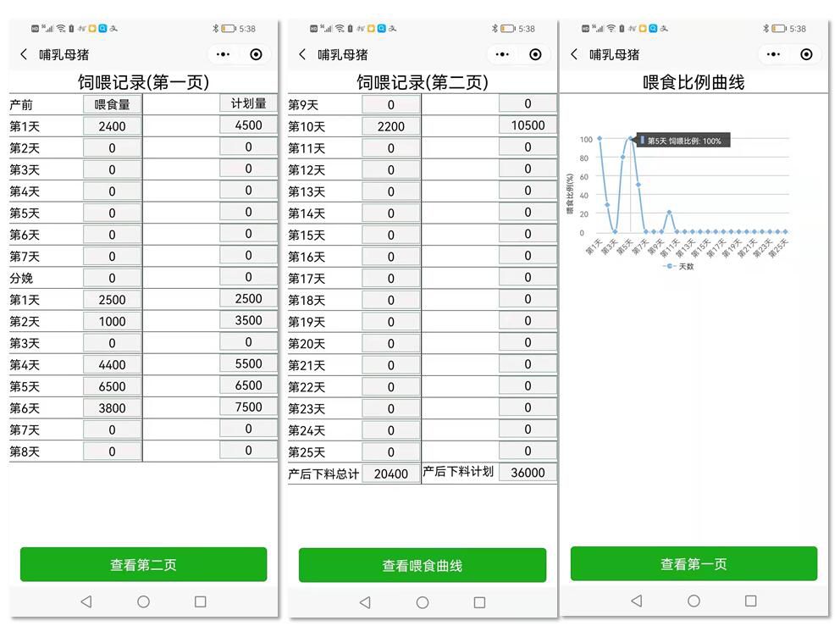Click the 产后下料计划 field showing 36000

point(528,473)
